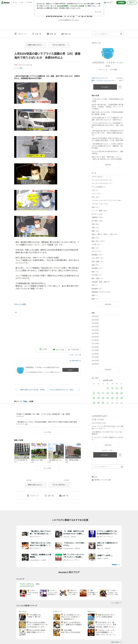This screenshot has height=644, width=138.
Task: Open the CANインベーダー image
Action: [36, 147]
